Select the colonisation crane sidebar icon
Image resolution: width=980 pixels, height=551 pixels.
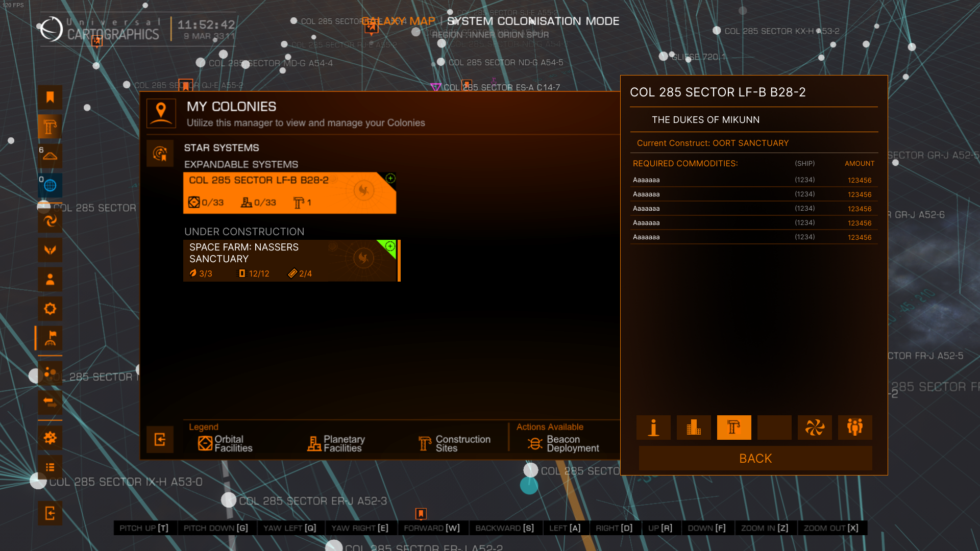[x=50, y=127]
